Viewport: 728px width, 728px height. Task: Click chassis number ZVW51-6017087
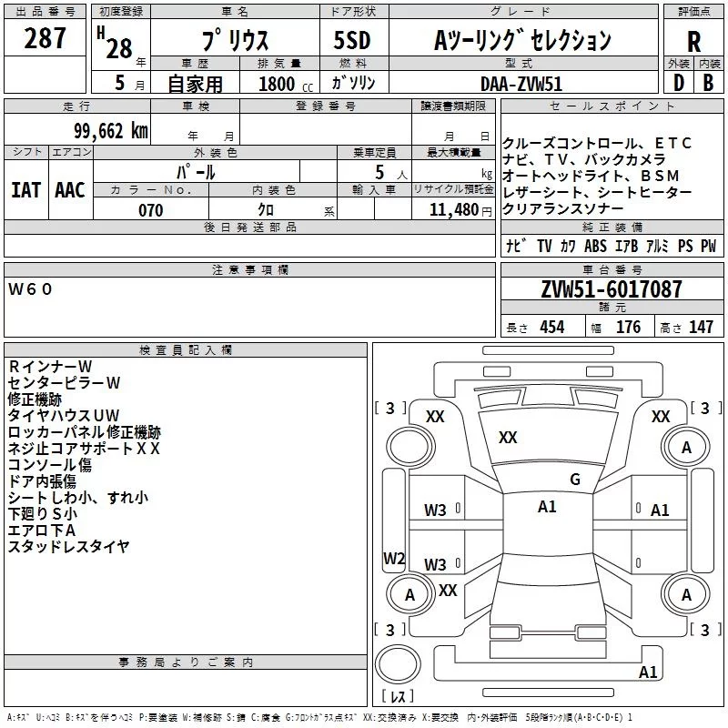click(612, 288)
